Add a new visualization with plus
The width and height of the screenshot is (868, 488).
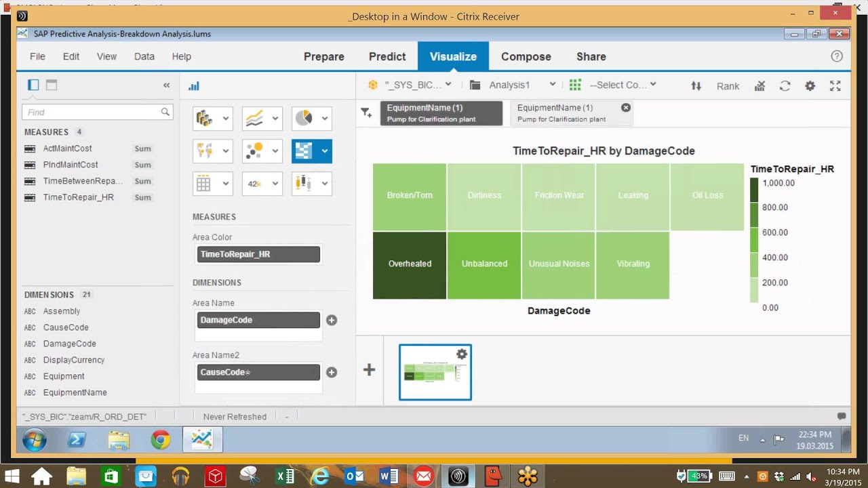[x=369, y=370]
